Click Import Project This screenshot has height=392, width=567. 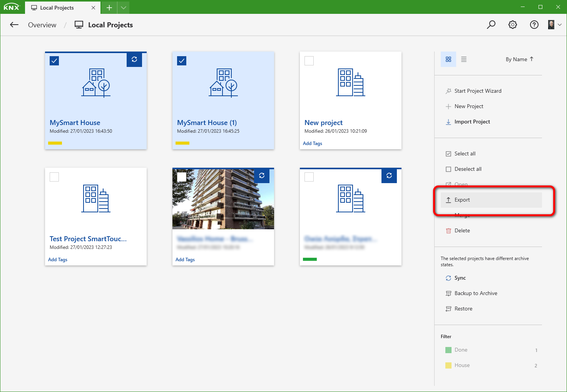coord(472,122)
